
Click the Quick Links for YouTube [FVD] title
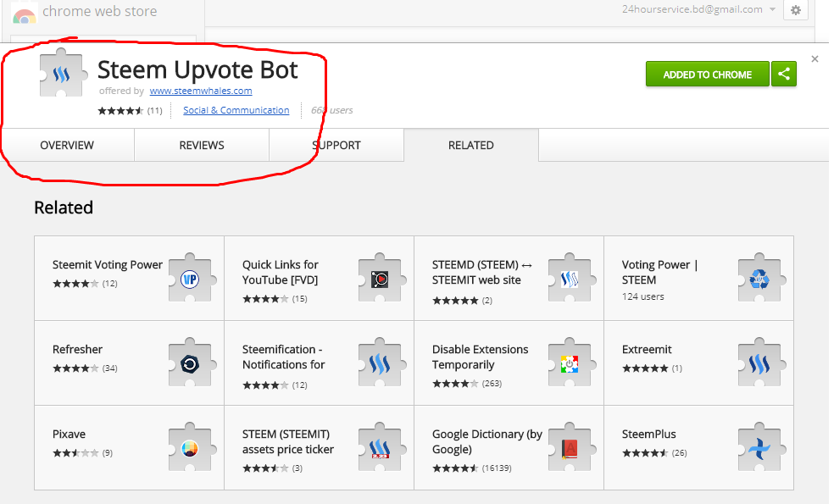click(x=281, y=272)
